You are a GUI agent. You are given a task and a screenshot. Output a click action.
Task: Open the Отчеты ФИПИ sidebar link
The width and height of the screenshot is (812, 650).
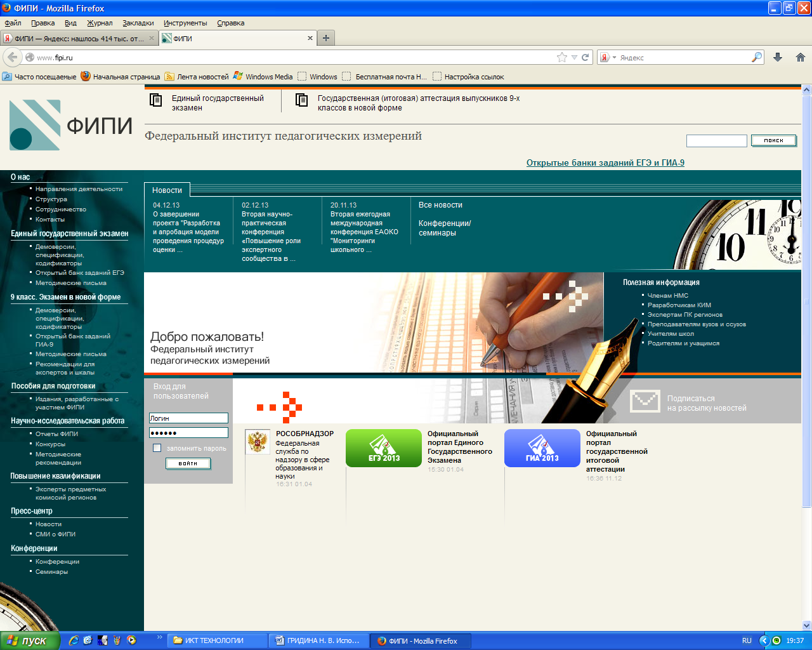(56, 434)
